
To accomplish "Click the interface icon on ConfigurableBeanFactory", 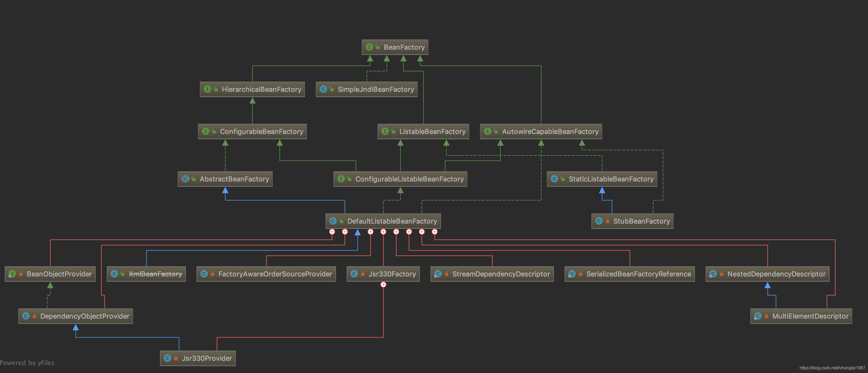I will [206, 131].
